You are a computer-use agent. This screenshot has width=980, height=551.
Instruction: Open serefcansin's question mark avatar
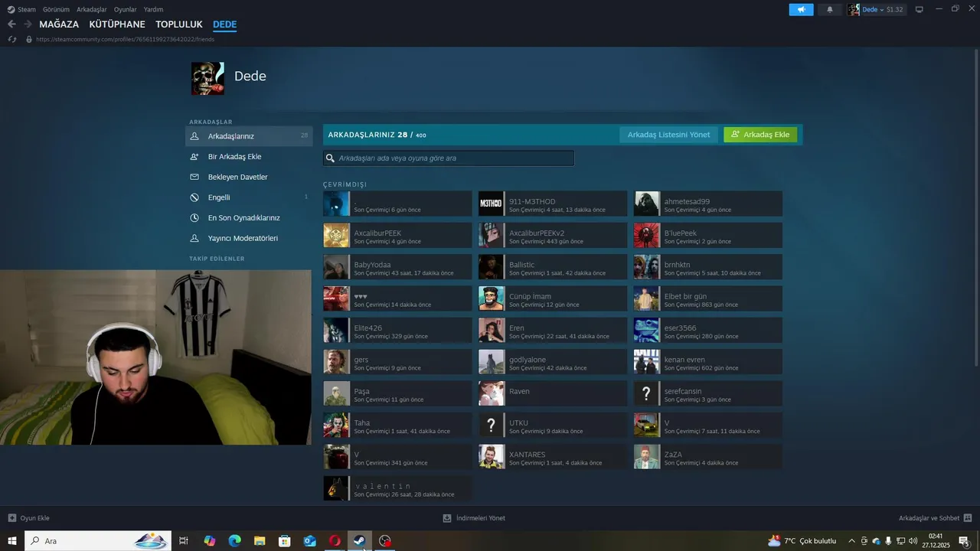coord(647,393)
